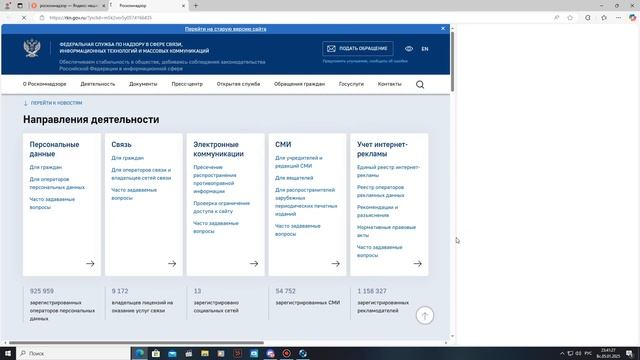Open the Пресс-центр menu
Image resolution: width=640 pixels, height=360 pixels.
coord(187,84)
